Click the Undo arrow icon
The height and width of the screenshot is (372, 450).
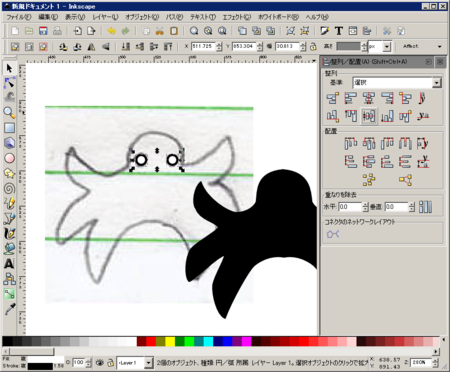coord(111,31)
